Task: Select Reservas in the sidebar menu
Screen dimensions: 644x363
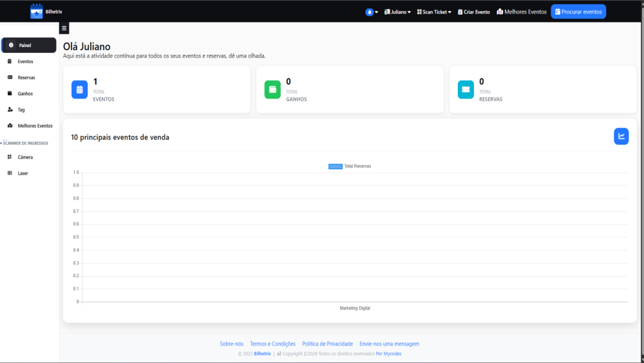Action: tap(26, 77)
